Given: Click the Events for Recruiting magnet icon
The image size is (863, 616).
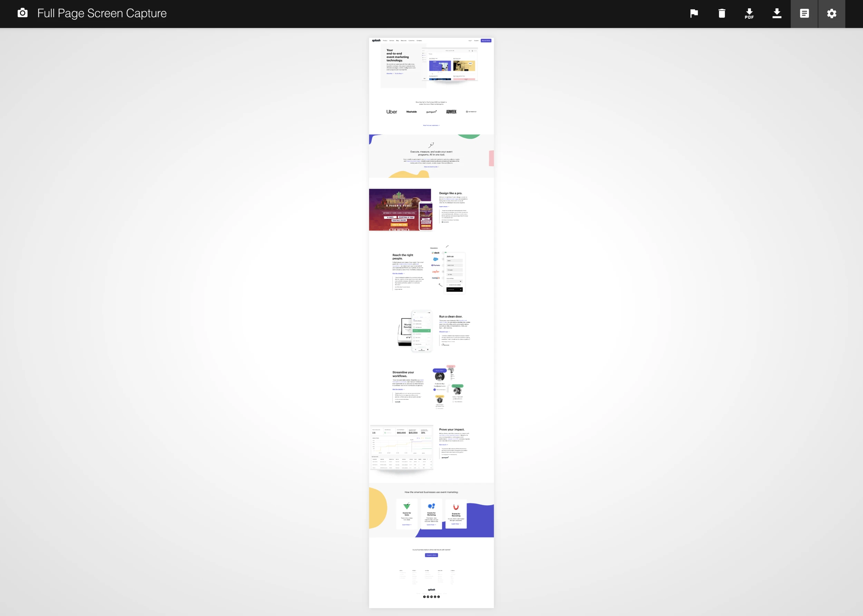Looking at the screenshot, I should pyautogui.click(x=456, y=507).
